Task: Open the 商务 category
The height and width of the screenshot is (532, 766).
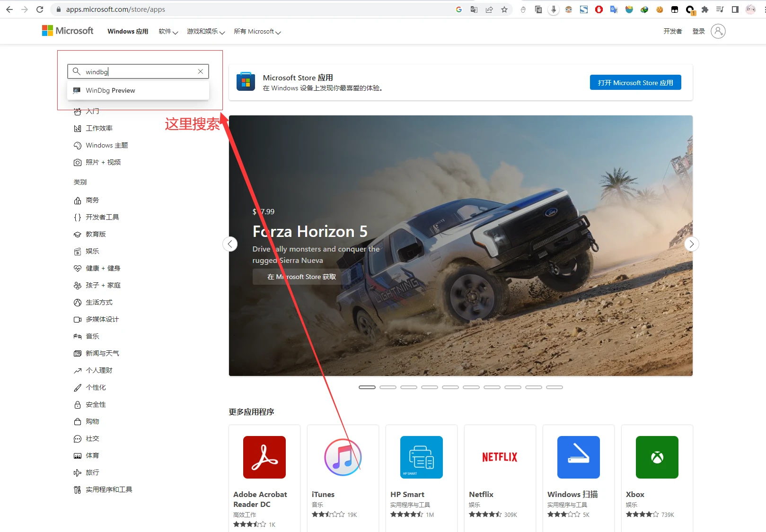Action: [x=87, y=200]
